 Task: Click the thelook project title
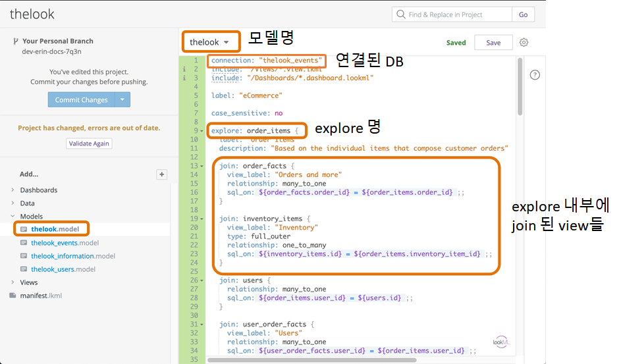click(x=32, y=14)
